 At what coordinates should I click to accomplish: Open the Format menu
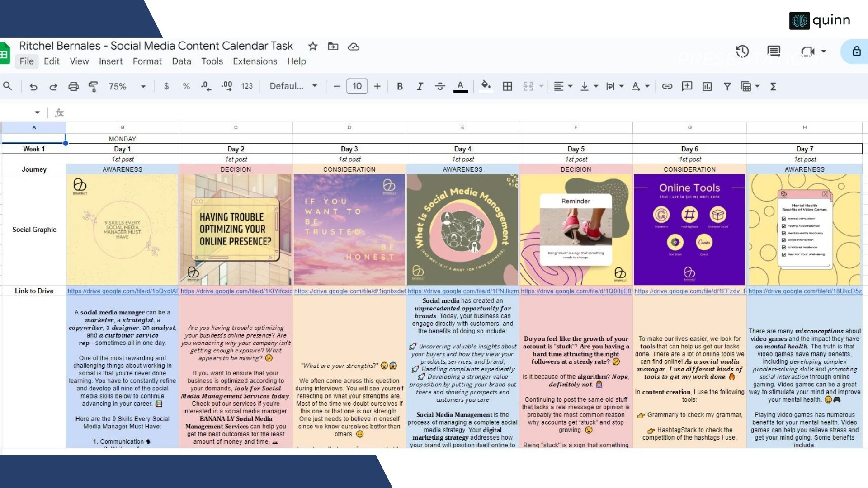(147, 61)
